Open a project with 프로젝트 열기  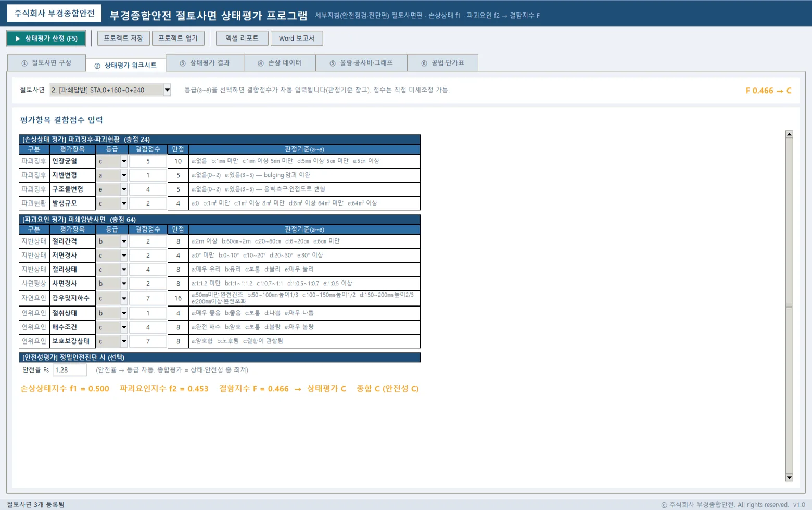click(178, 39)
